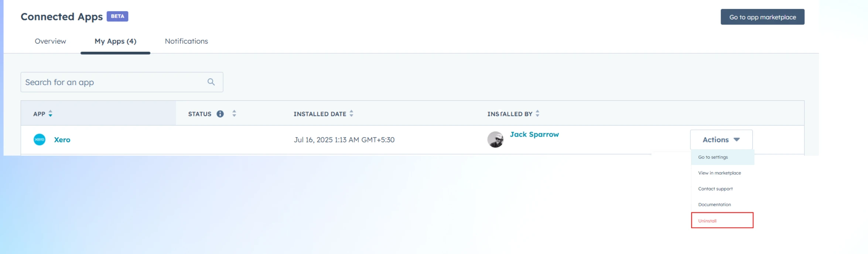Click the APP column sort arrows
Screen dimensions: 868x254
tap(50, 114)
